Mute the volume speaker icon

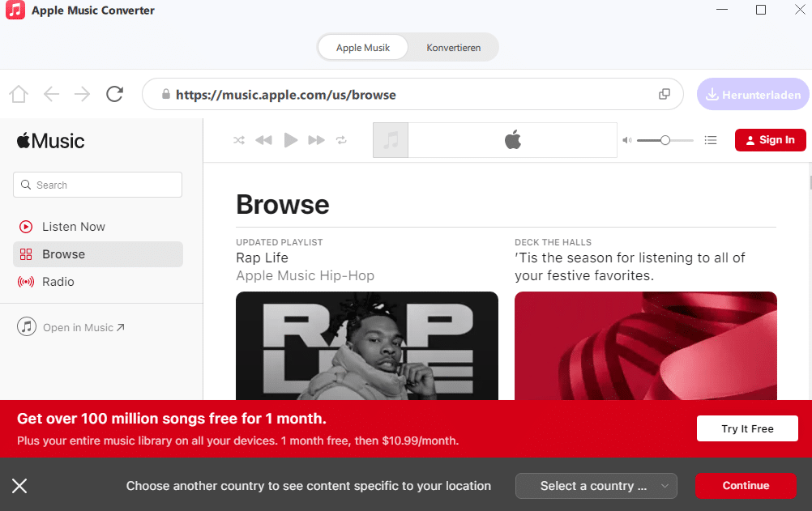pyautogui.click(x=626, y=140)
